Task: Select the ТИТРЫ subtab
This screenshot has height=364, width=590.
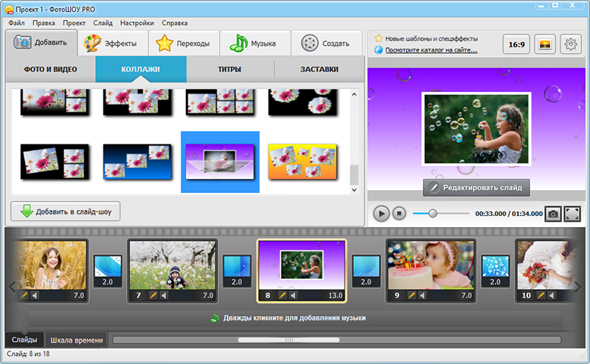Action: [229, 69]
